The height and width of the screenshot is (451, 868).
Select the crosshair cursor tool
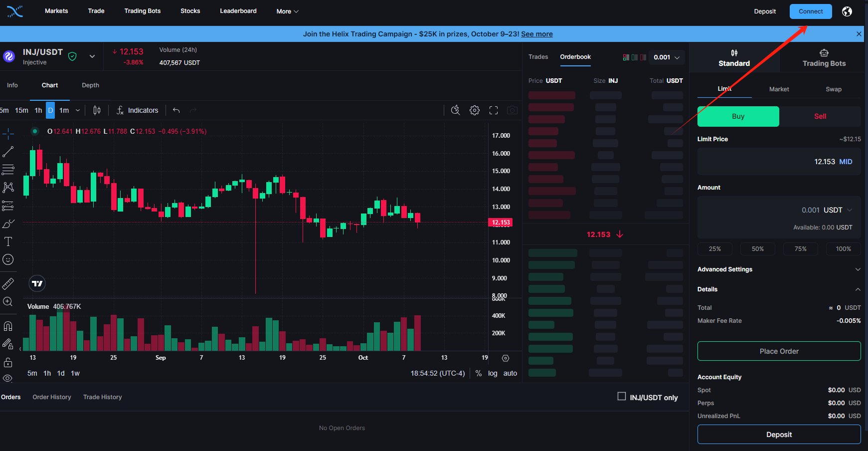[8, 134]
